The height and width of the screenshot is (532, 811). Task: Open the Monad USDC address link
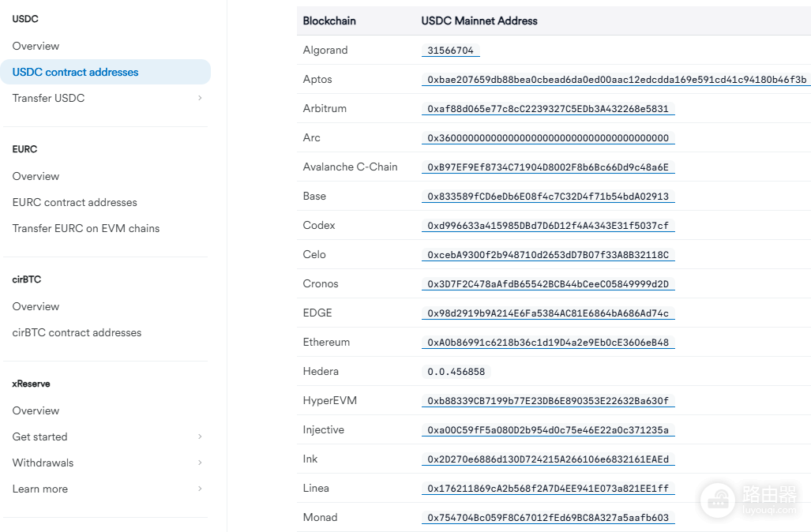coord(548,518)
